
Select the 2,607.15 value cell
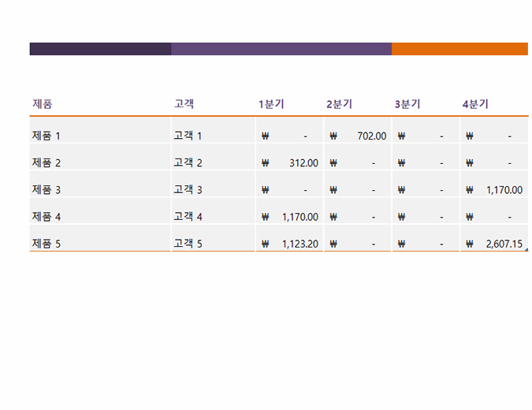coord(504,244)
